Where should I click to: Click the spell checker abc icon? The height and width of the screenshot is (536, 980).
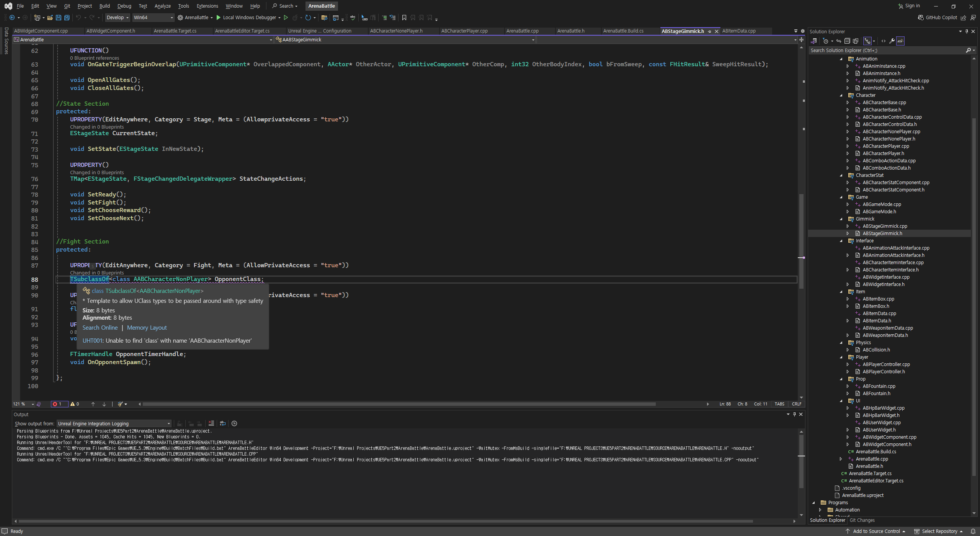point(353,18)
